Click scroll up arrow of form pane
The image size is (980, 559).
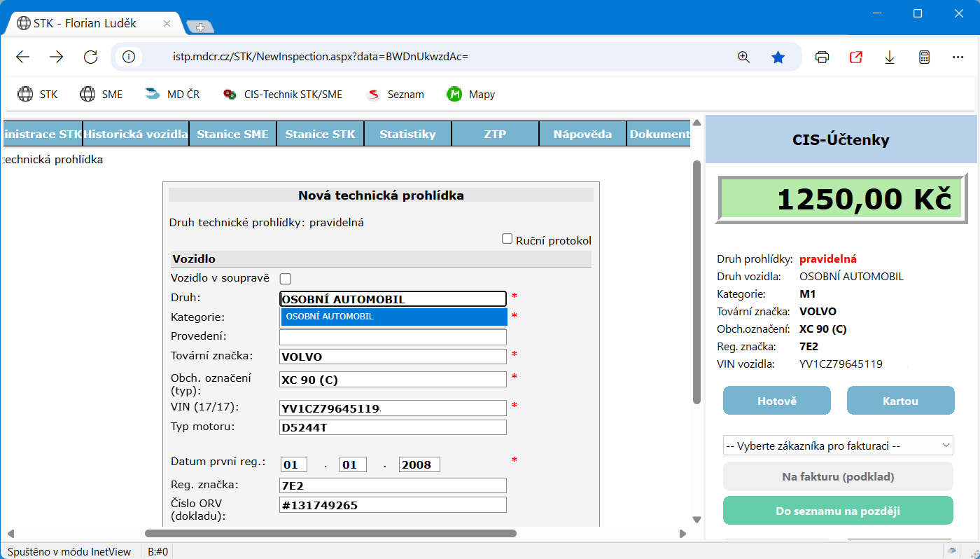click(696, 123)
